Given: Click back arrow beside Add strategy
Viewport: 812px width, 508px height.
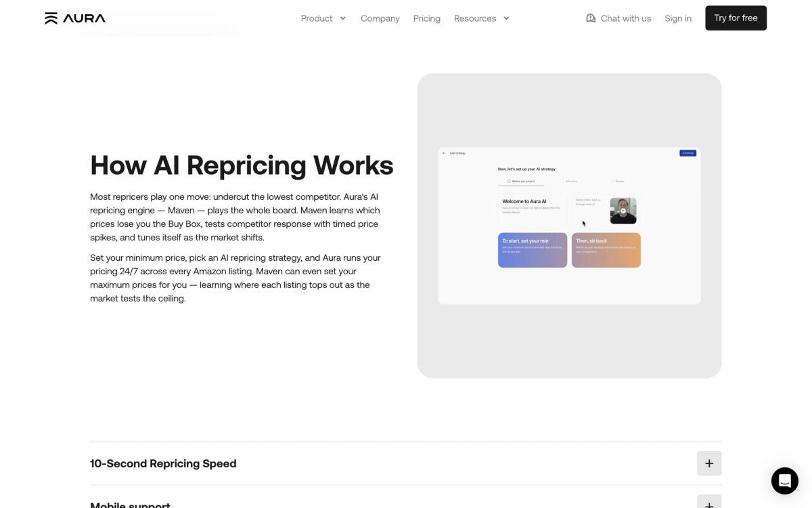Looking at the screenshot, I should [x=444, y=153].
